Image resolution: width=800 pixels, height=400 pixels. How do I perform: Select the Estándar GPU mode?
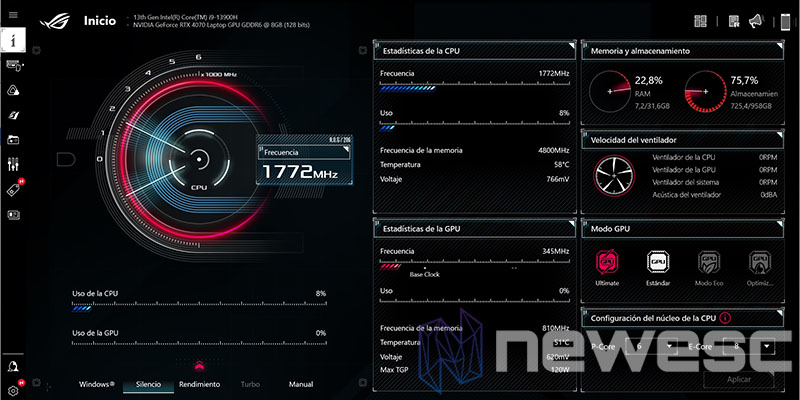(x=658, y=268)
